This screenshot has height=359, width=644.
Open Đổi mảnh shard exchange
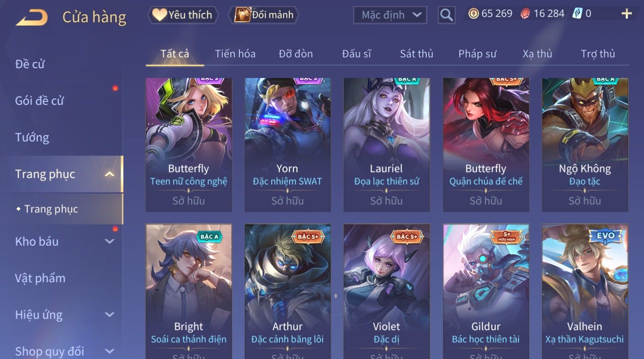click(264, 15)
